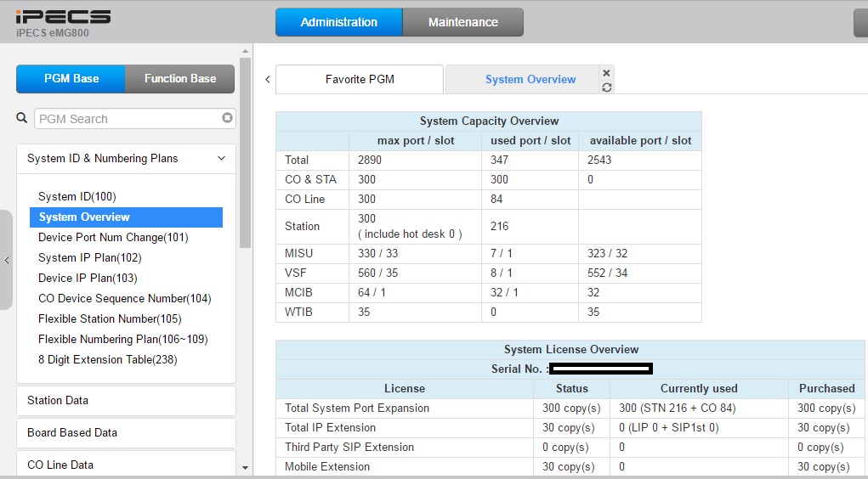The height and width of the screenshot is (479, 868).
Task: Select the Favorite PGM tab
Action: pyautogui.click(x=360, y=79)
